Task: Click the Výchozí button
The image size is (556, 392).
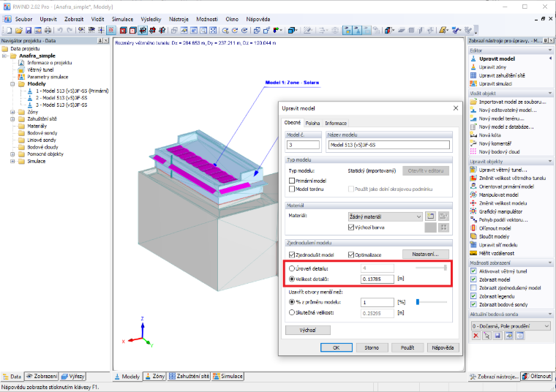Action: (308, 330)
